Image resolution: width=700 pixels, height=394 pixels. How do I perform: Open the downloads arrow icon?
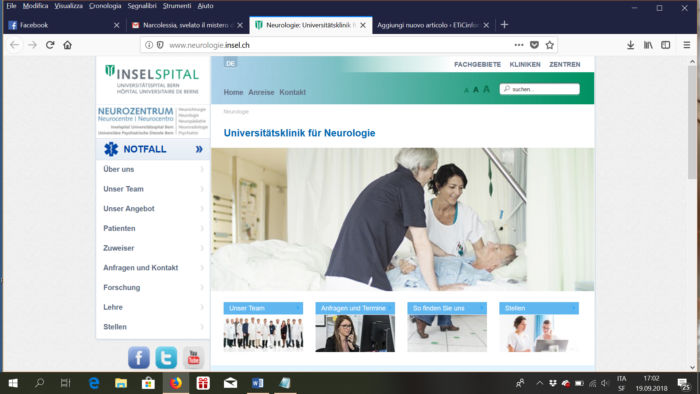click(x=630, y=45)
